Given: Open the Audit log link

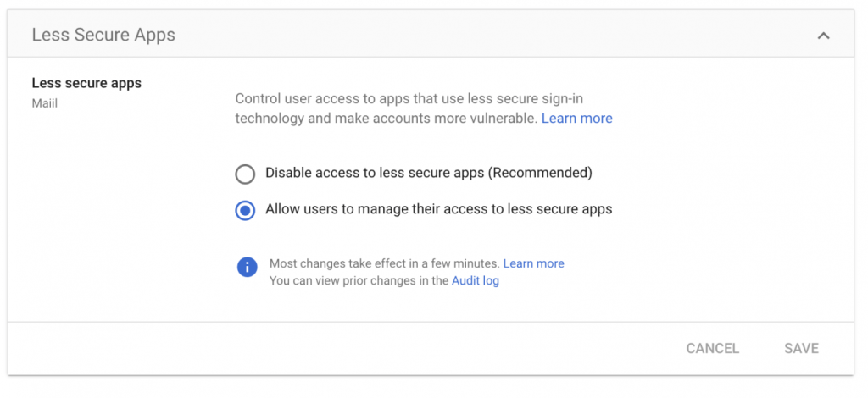Looking at the screenshot, I should pyautogui.click(x=475, y=280).
